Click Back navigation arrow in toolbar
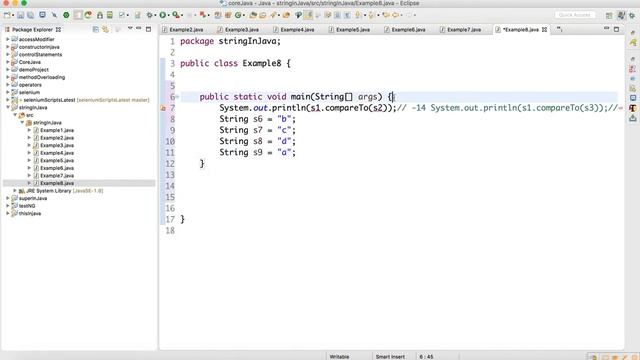This screenshot has height=360, width=640. [x=395, y=15]
